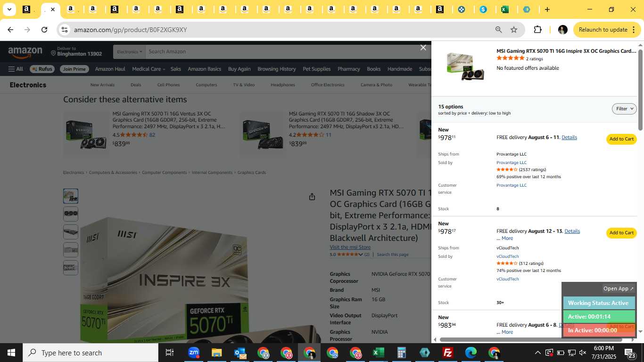Open Buy Again in navigation bar

pos(239,69)
